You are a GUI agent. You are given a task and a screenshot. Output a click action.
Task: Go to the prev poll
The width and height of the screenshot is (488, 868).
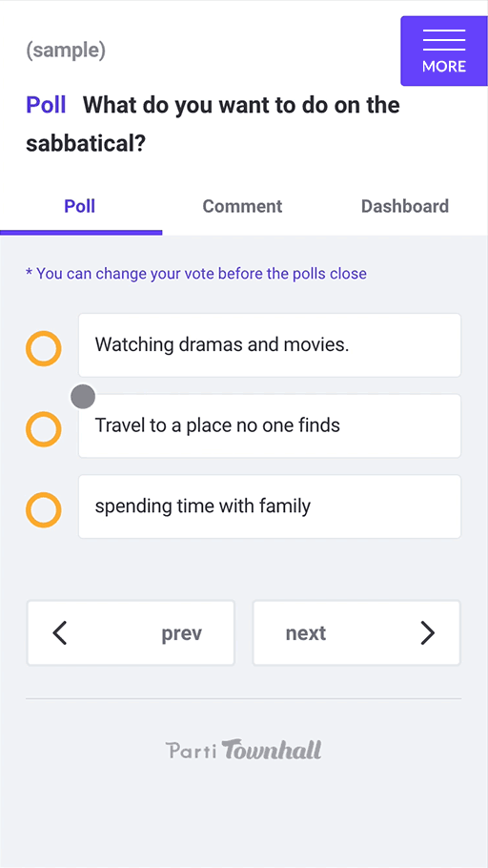132,632
